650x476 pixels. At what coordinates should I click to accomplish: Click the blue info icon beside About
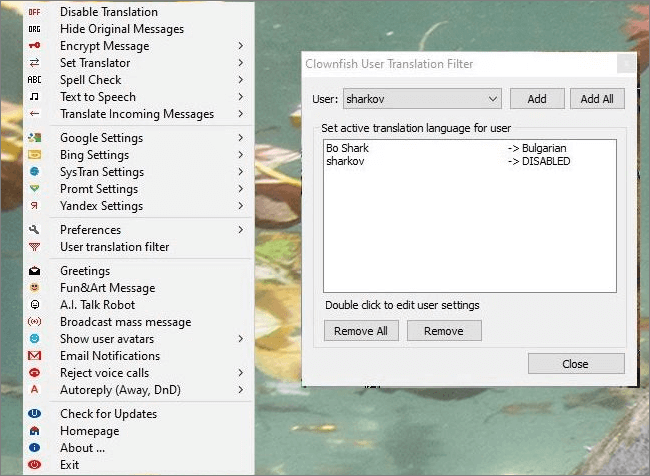pyautogui.click(x=34, y=448)
